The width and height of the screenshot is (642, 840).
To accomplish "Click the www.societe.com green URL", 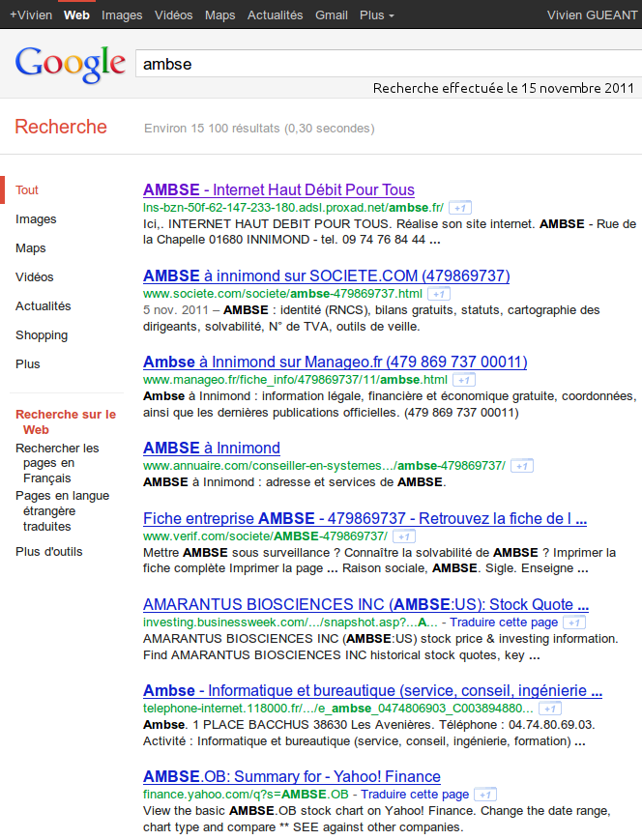I will (282, 294).
